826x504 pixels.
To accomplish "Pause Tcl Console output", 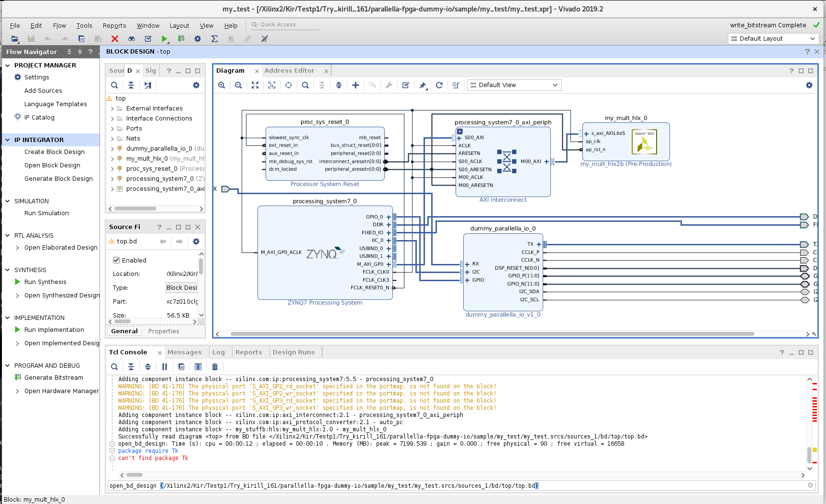I will click(x=165, y=367).
